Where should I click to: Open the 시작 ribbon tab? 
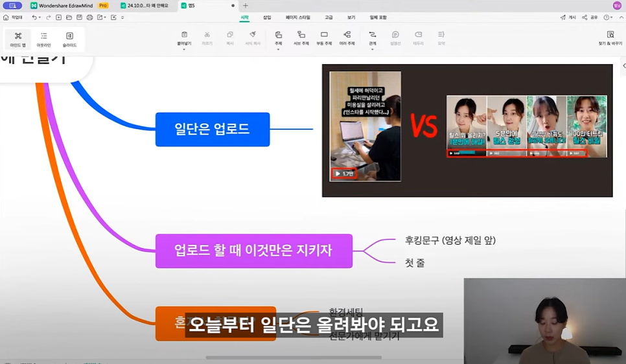pyautogui.click(x=244, y=17)
